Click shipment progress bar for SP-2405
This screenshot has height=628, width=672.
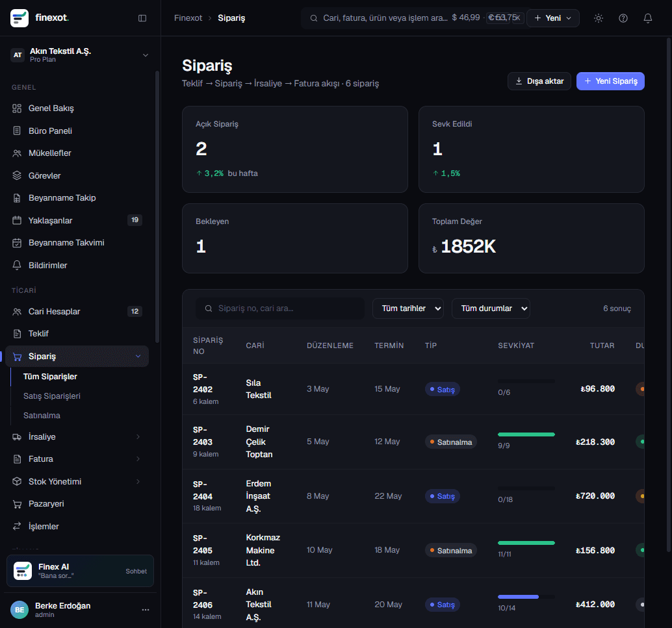pyautogui.click(x=526, y=543)
